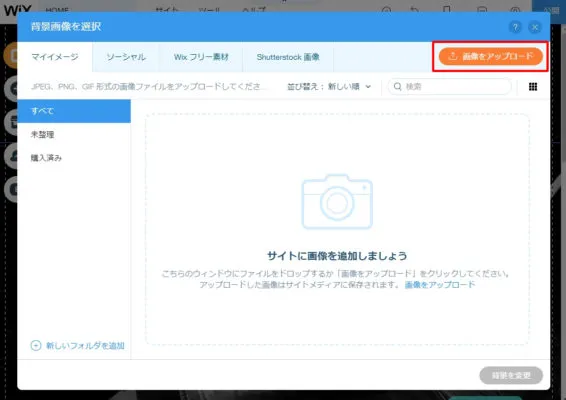Click the camera placeholder illustration
The height and width of the screenshot is (400, 566).
(x=337, y=201)
